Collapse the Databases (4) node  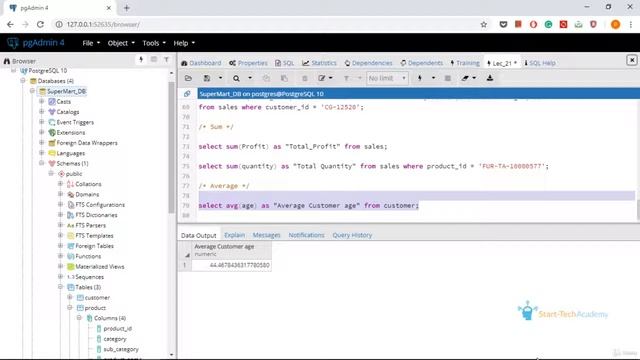click(x=23, y=81)
